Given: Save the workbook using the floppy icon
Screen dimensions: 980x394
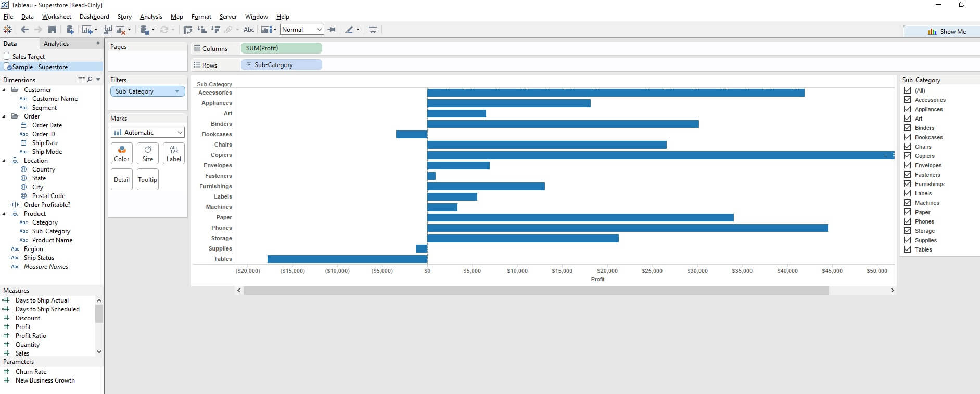Looking at the screenshot, I should click(x=52, y=30).
